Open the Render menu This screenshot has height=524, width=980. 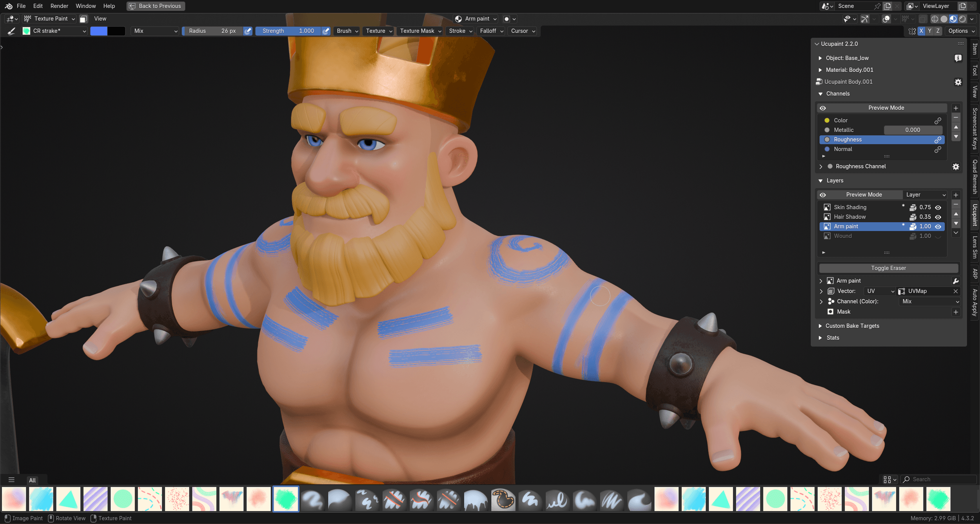tap(59, 6)
